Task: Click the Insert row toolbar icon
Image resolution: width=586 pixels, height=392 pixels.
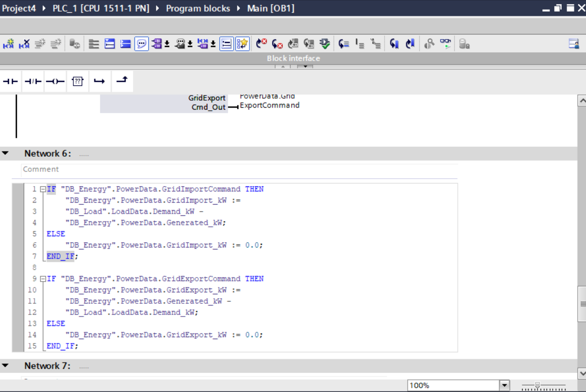Action: [x=40, y=44]
